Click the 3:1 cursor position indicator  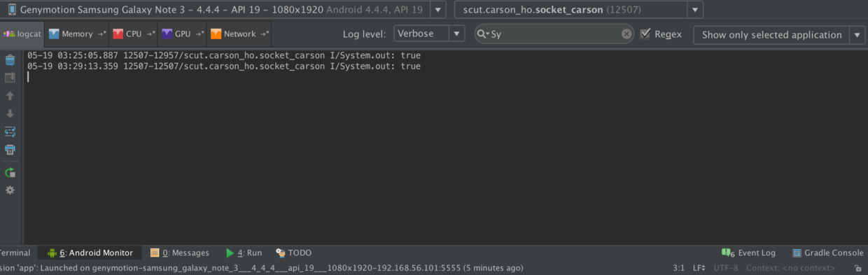tap(678, 268)
